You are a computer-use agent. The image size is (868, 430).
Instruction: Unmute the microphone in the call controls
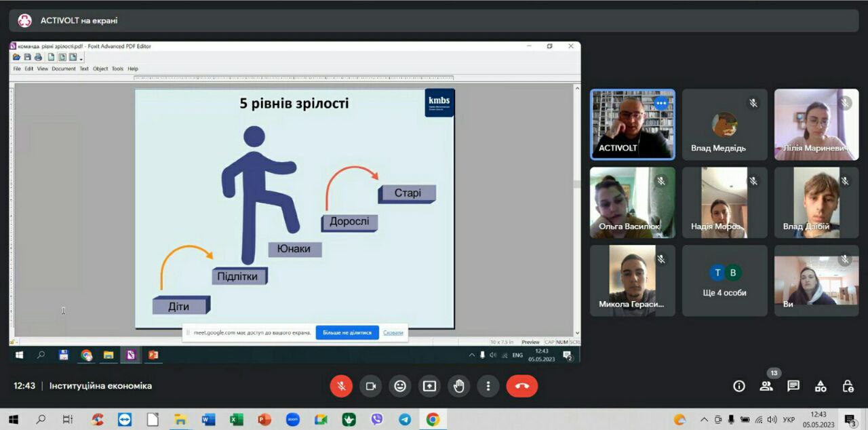[341, 386]
